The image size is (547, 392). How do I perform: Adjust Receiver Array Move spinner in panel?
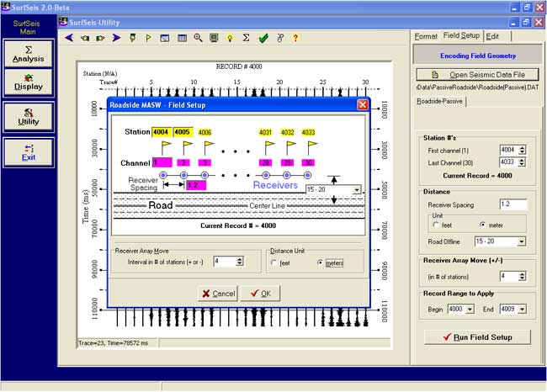tap(522, 276)
